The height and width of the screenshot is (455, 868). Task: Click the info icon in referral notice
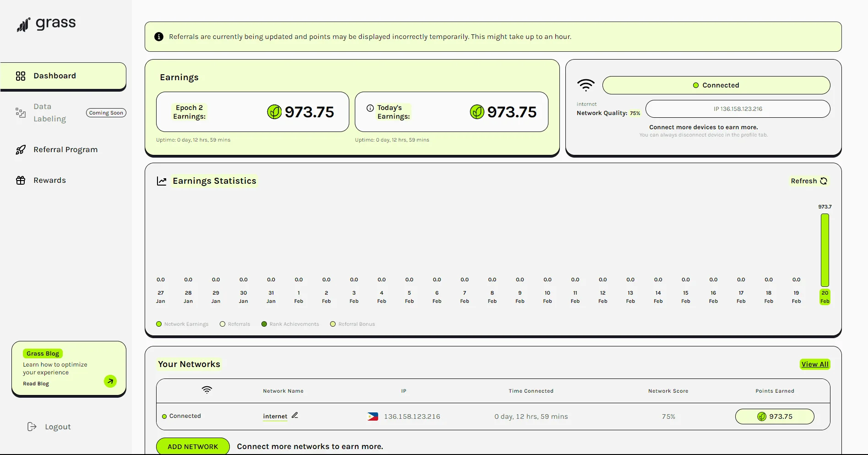(159, 37)
